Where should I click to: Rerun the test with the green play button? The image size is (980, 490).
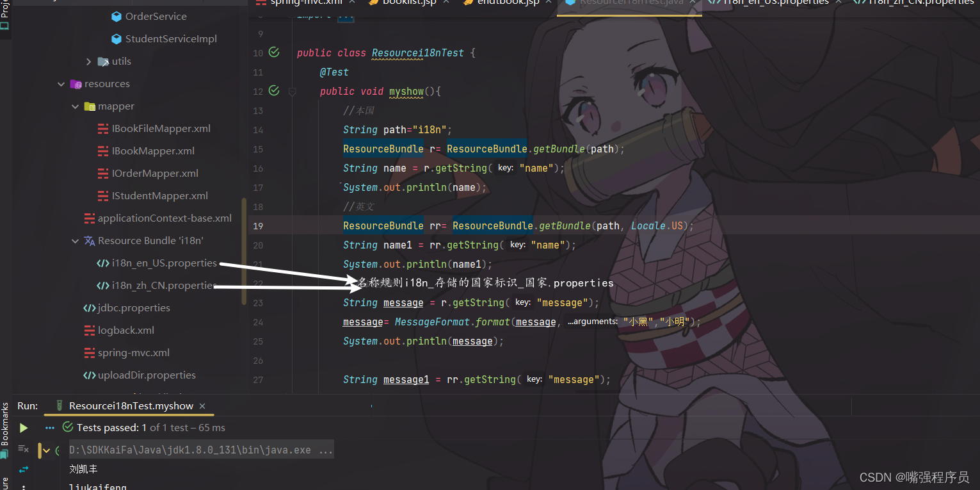(x=24, y=428)
